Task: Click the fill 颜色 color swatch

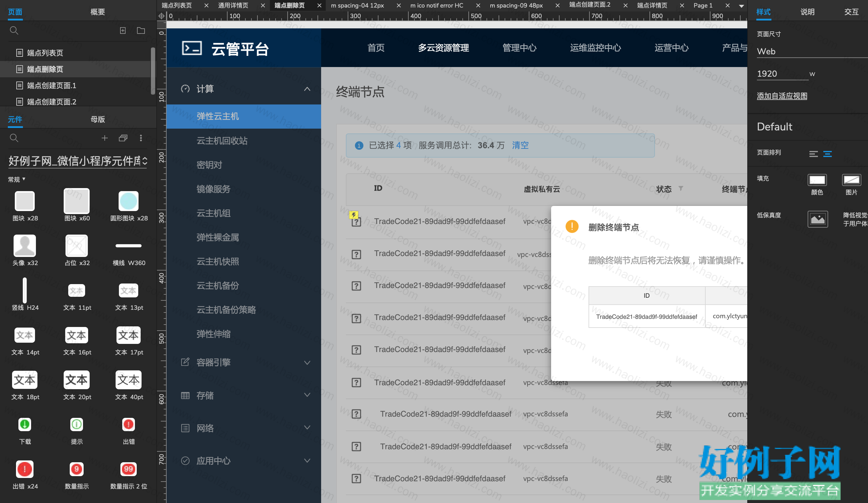Action: pyautogui.click(x=817, y=180)
